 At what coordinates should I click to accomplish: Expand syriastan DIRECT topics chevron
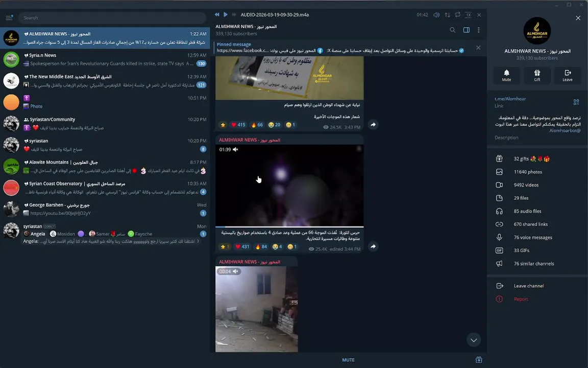(x=198, y=241)
